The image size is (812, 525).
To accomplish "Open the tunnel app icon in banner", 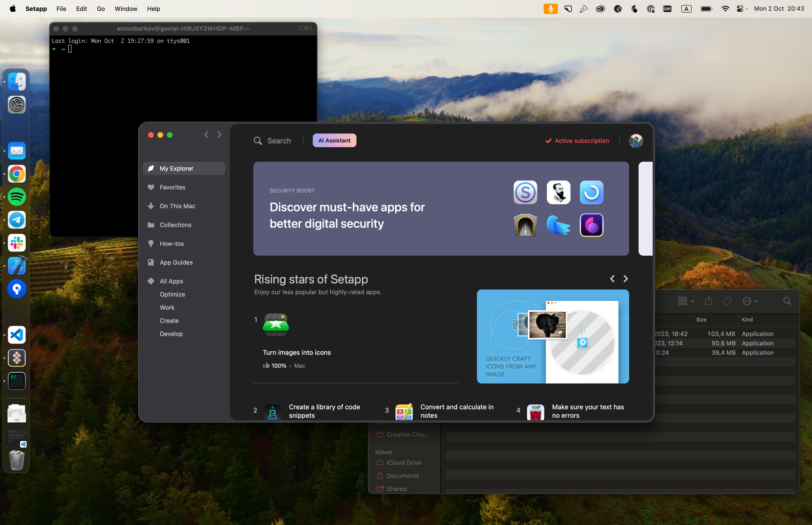I will coord(525,225).
